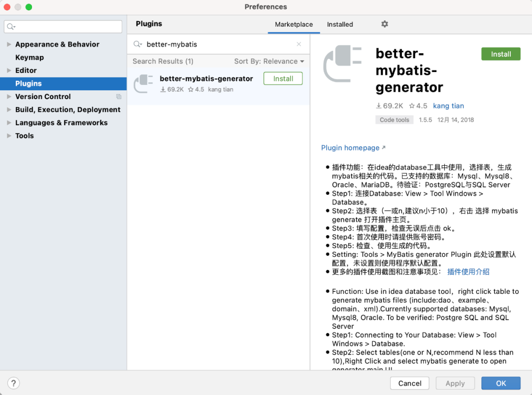Open the kang tian author link

click(448, 106)
